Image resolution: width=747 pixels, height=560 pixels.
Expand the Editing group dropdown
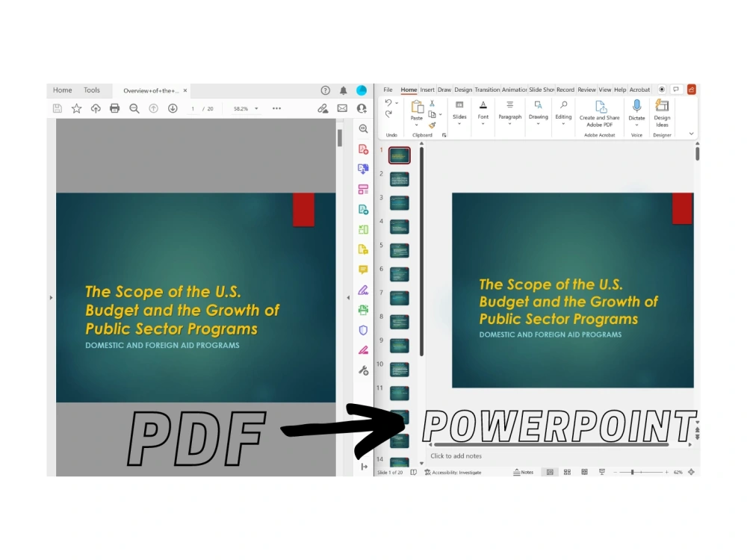[563, 124]
